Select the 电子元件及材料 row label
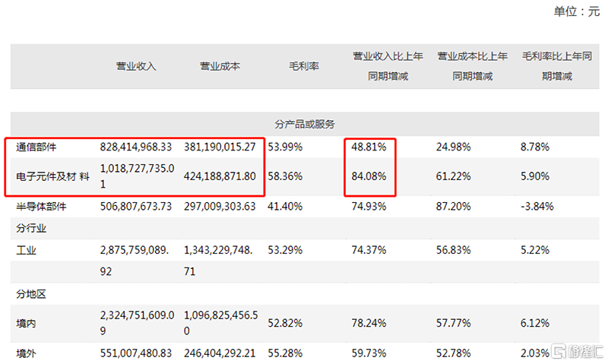 point(52,176)
